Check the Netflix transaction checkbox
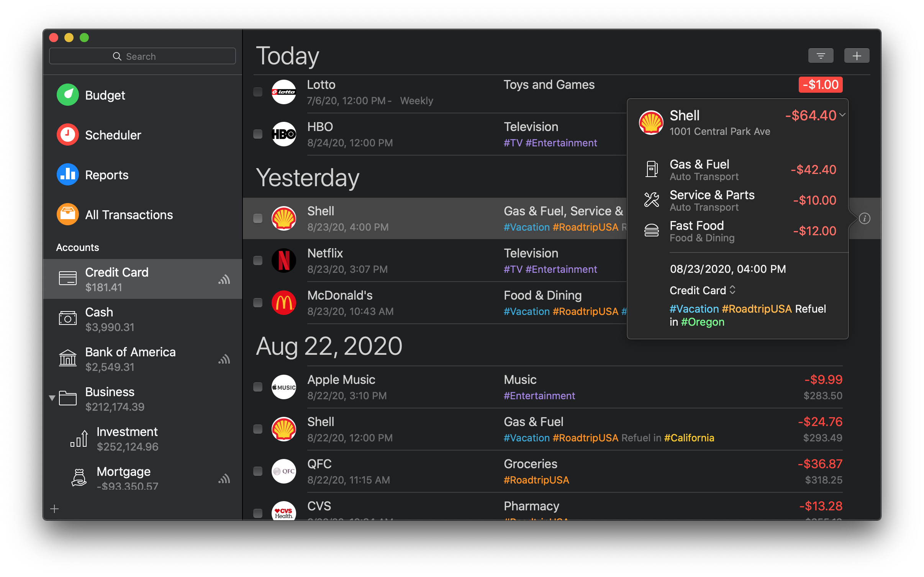This screenshot has width=924, height=577. click(x=258, y=261)
